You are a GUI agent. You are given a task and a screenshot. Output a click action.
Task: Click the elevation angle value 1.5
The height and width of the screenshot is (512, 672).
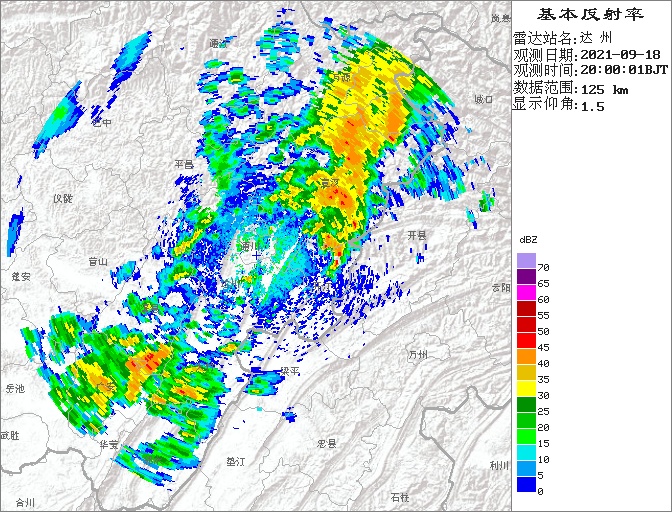click(x=593, y=106)
